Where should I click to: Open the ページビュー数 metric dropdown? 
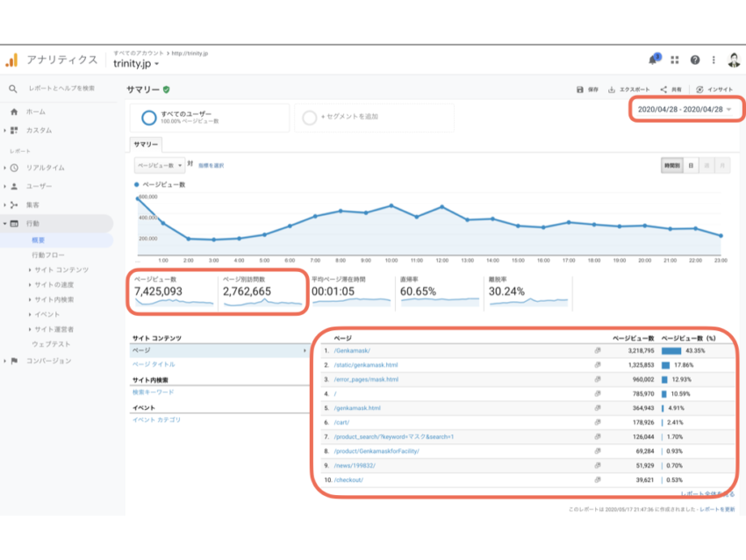(x=160, y=164)
